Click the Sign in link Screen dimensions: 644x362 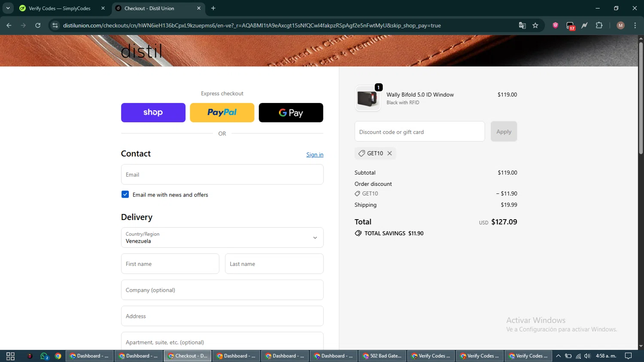tap(315, 154)
